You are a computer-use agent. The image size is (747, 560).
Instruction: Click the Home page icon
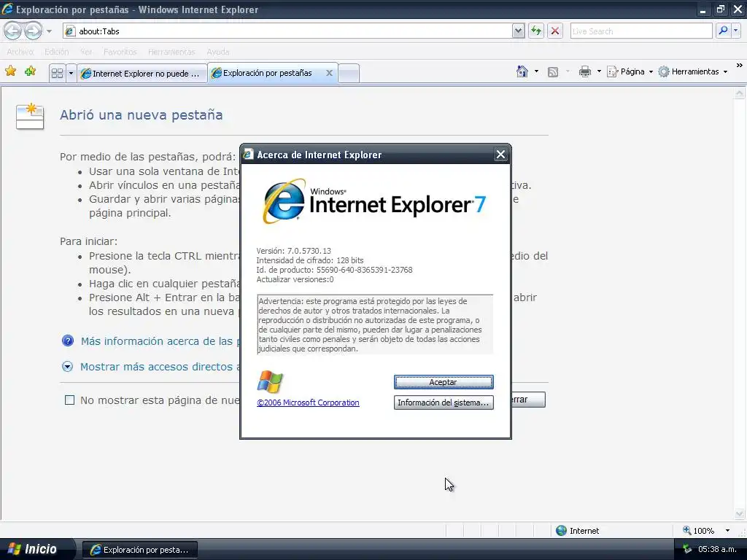pyautogui.click(x=522, y=71)
